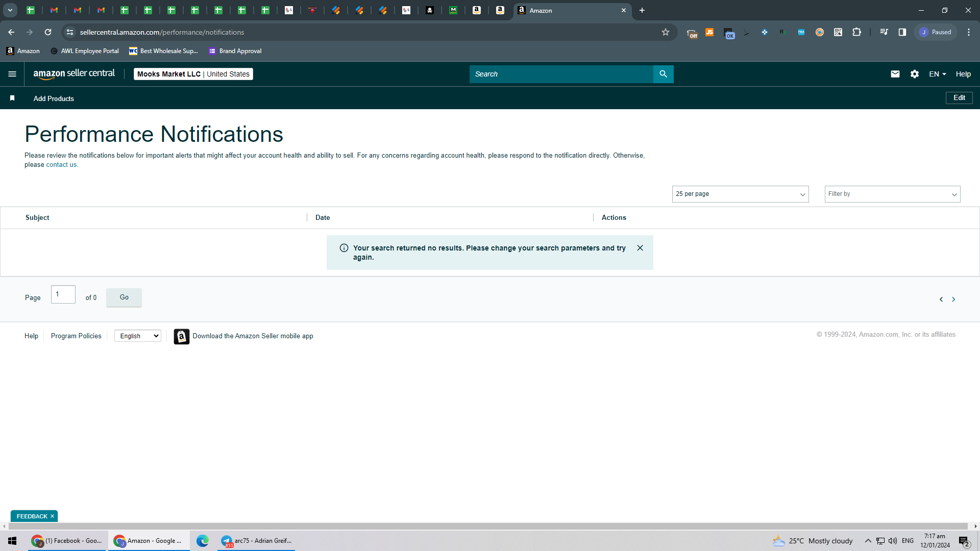980x551 pixels.
Task: Focus the Seller Central search field
Action: click(x=561, y=74)
